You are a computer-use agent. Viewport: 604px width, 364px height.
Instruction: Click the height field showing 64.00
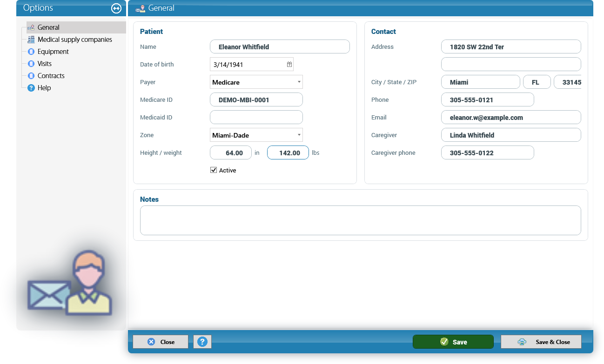click(x=231, y=152)
